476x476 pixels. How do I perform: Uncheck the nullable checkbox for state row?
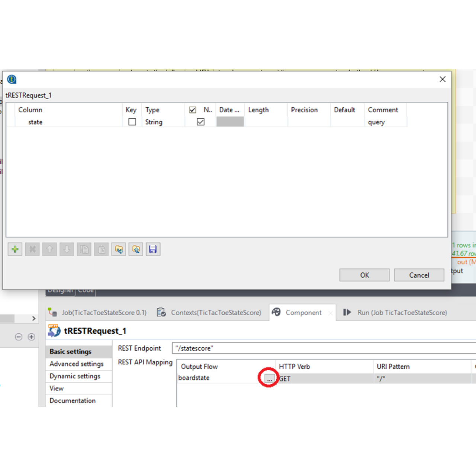pyautogui.click(x=200, y=122)
